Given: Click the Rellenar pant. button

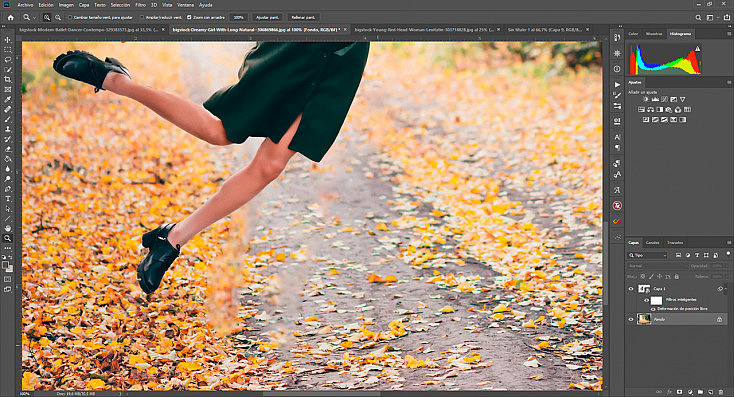Looking at the screenshot, I should point(302,17).
